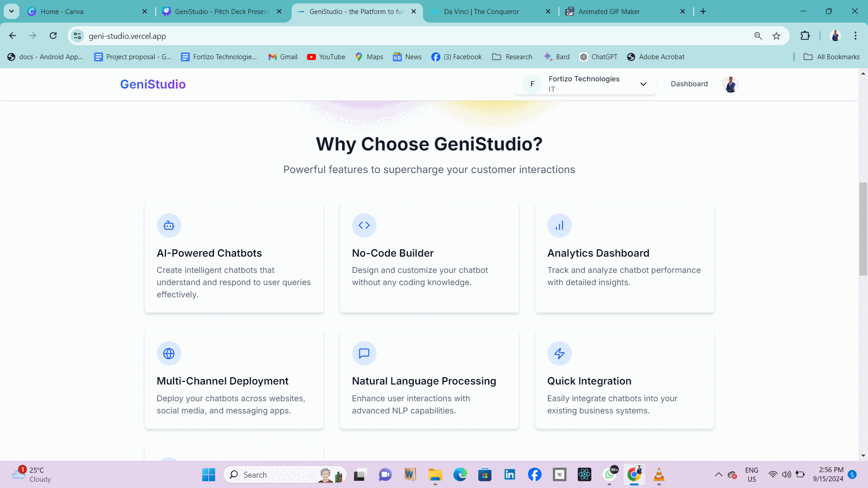Click the Natural Language Processing chat bubble icon
This screenshot has height=488, width=868.
pos(364,353)
